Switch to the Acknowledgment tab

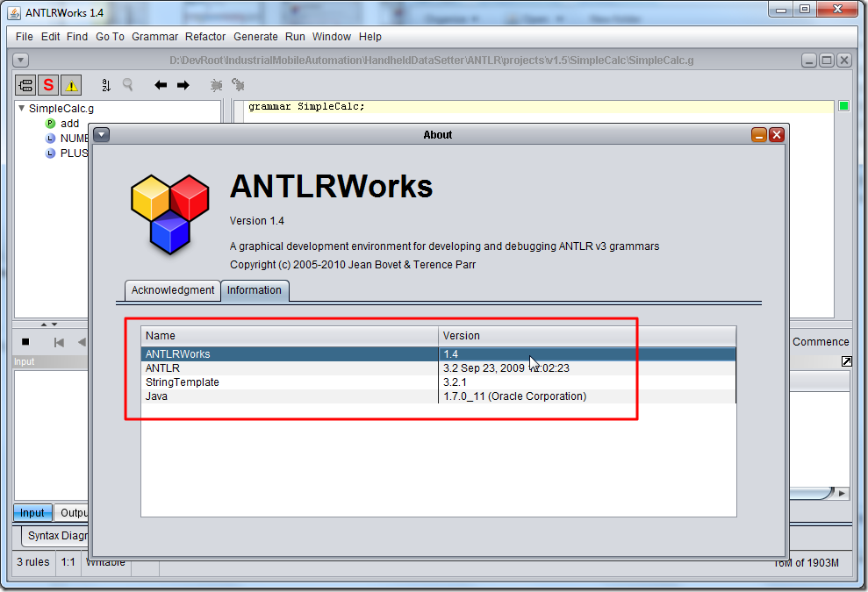click(x=173, y=290)
